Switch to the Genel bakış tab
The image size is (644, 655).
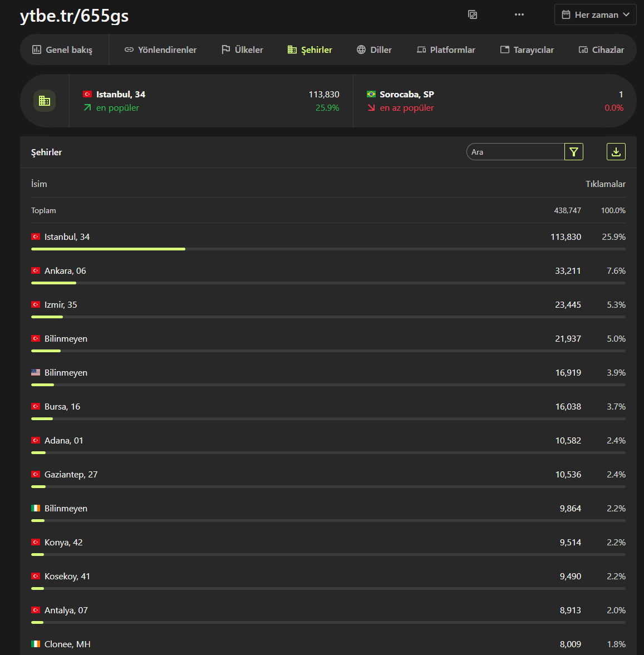pyautogui.click(x=62, y=50)
